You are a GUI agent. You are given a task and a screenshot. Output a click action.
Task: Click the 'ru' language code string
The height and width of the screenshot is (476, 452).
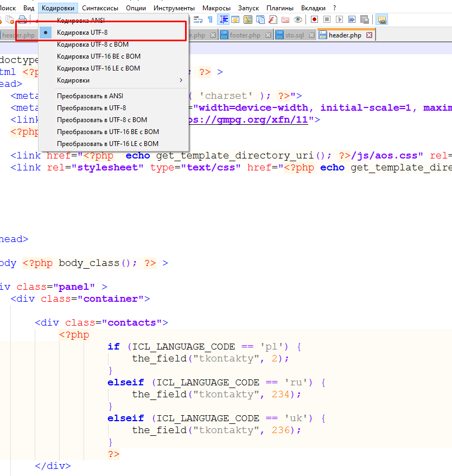(x=296, y=383)
